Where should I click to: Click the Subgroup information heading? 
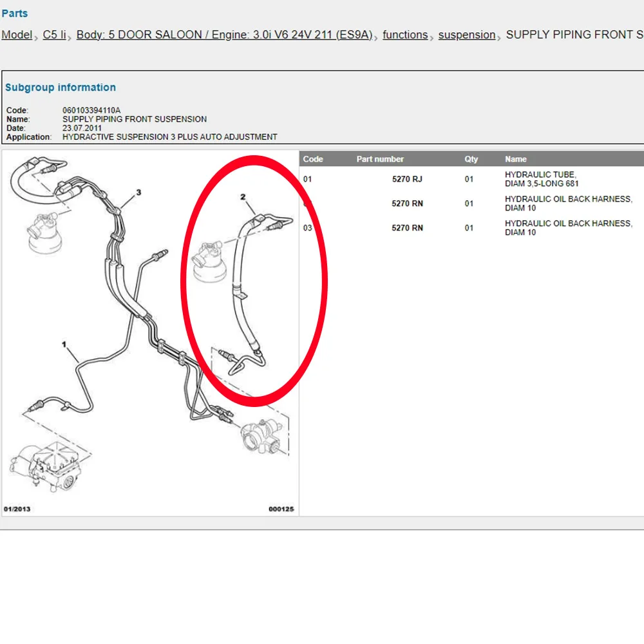pos(61,88)
